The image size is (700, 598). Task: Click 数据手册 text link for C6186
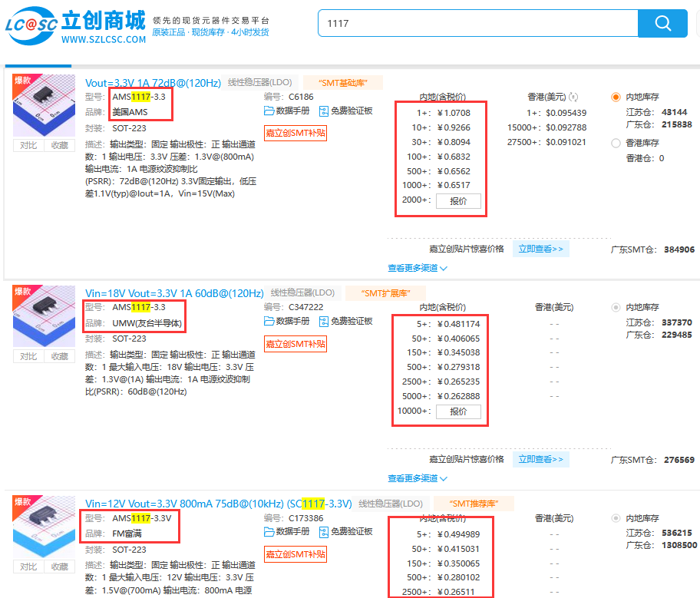(x=293, y=111)
